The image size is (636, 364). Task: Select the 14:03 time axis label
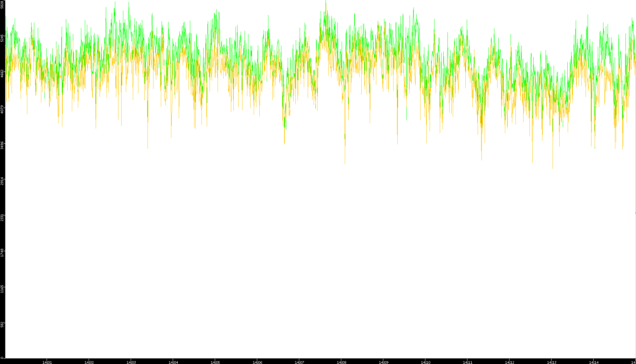pos(131,362)
